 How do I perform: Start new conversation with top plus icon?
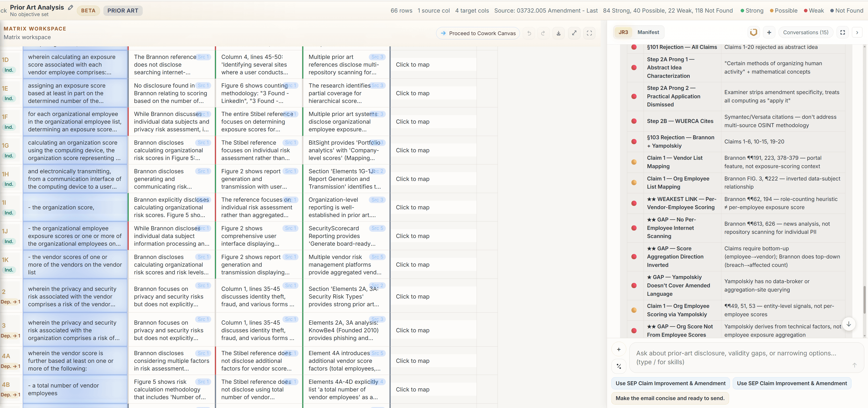[769, 32]
